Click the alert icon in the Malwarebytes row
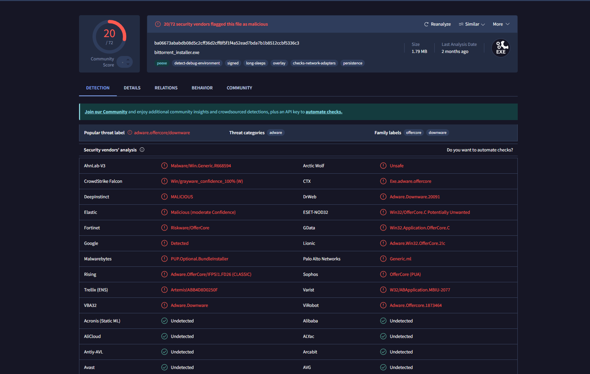Viewport: 590px width, 374px height. (164, 259)
